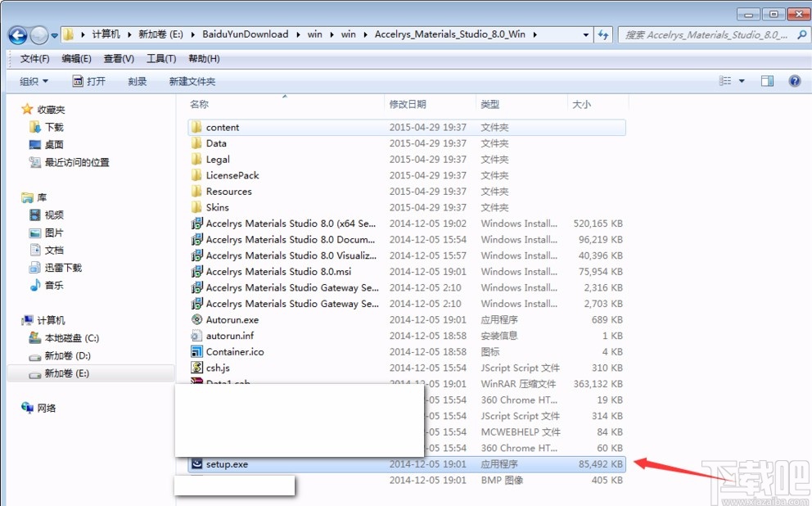Click 363,132 KB size cell

(x=598, y=384)
